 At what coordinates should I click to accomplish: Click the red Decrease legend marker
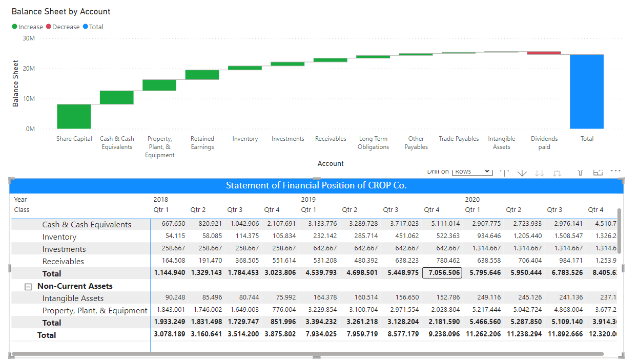coord(49,27)
